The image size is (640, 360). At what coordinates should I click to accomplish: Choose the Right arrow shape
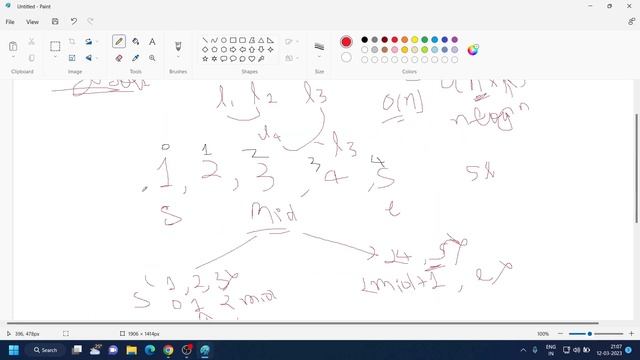click(233, 49)
